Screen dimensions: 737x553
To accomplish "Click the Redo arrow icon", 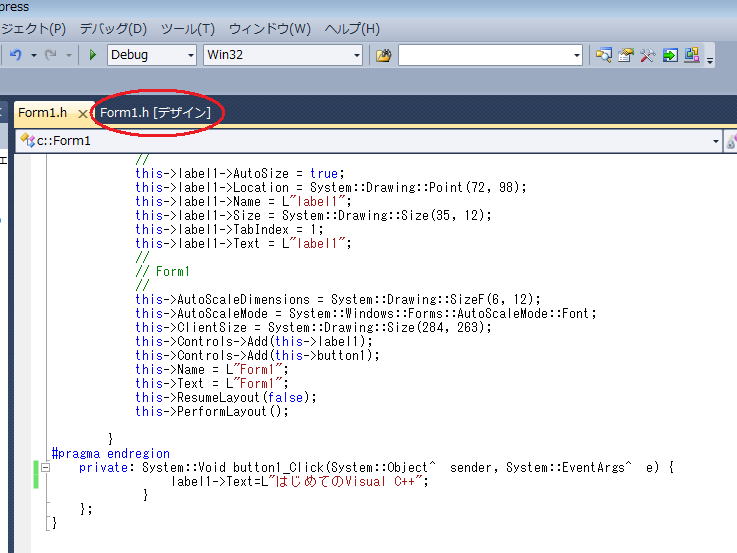I will pyautogui.click(x=51, y=55).
